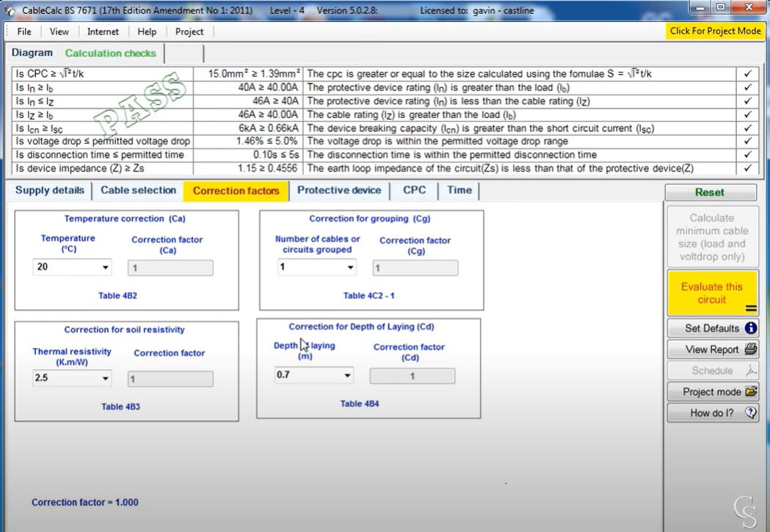Screen dimensions: 770x532
Task: Click the checkmark for voltage drop row
Action: pyautogui.click(x=747, y=142)
